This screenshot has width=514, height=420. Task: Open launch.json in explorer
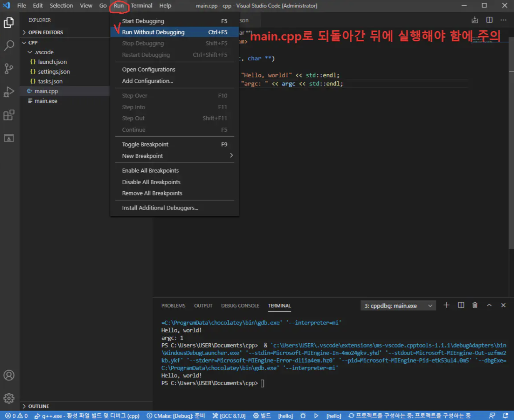pyautogui.click(x=65, y=62)
